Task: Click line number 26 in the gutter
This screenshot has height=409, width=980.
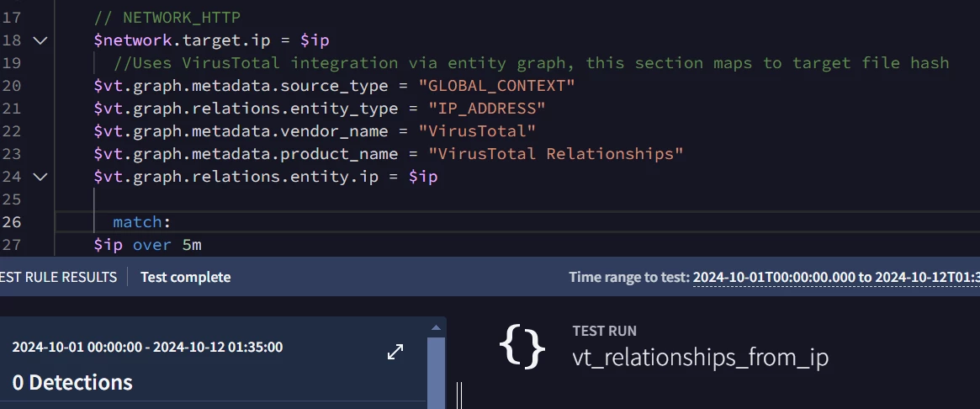Action: (11, 222)
